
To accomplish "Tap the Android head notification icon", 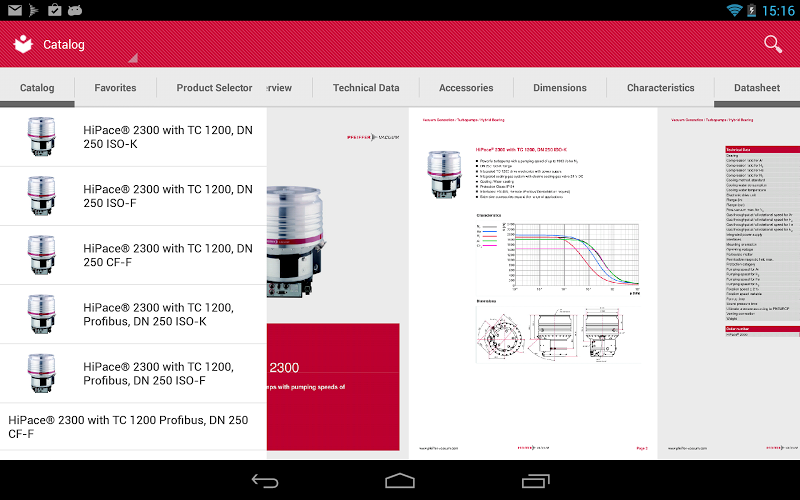I will click(x=75, y=10).
